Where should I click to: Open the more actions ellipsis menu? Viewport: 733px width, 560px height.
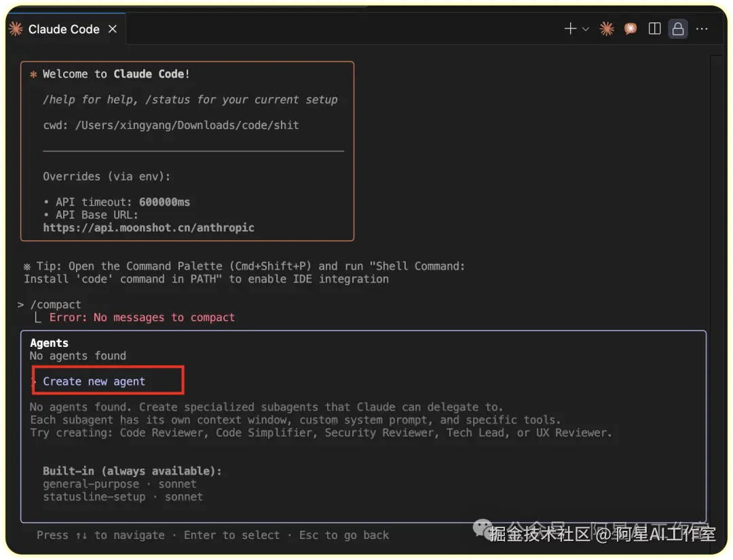[x=702, y=29]
